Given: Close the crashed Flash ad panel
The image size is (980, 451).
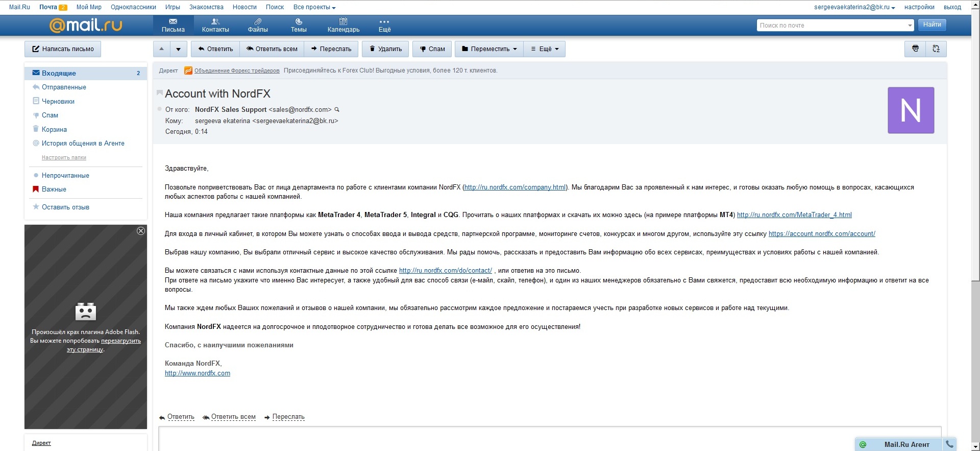Looking at the screenshot, I should coord(141,231).
